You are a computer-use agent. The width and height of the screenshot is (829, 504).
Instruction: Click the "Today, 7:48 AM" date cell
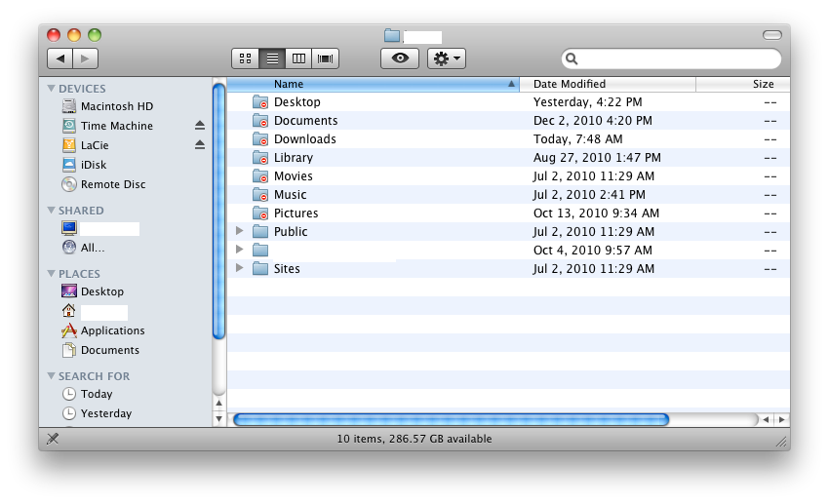pos(578,139)
